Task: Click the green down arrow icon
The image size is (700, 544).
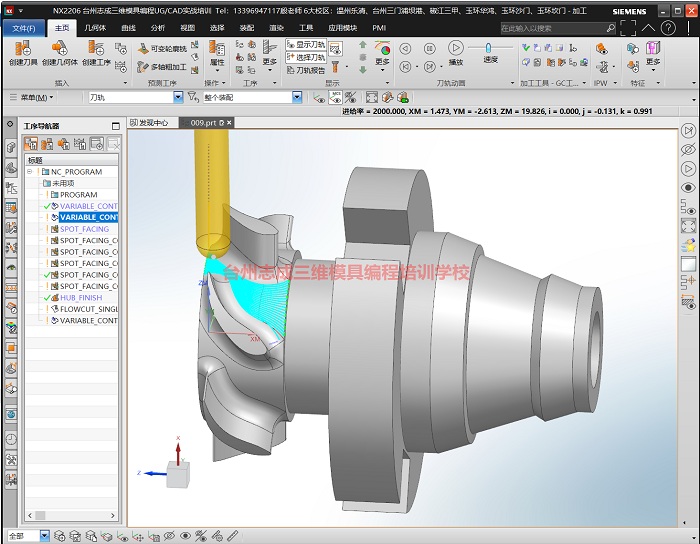Action: [x=362, y=70]
